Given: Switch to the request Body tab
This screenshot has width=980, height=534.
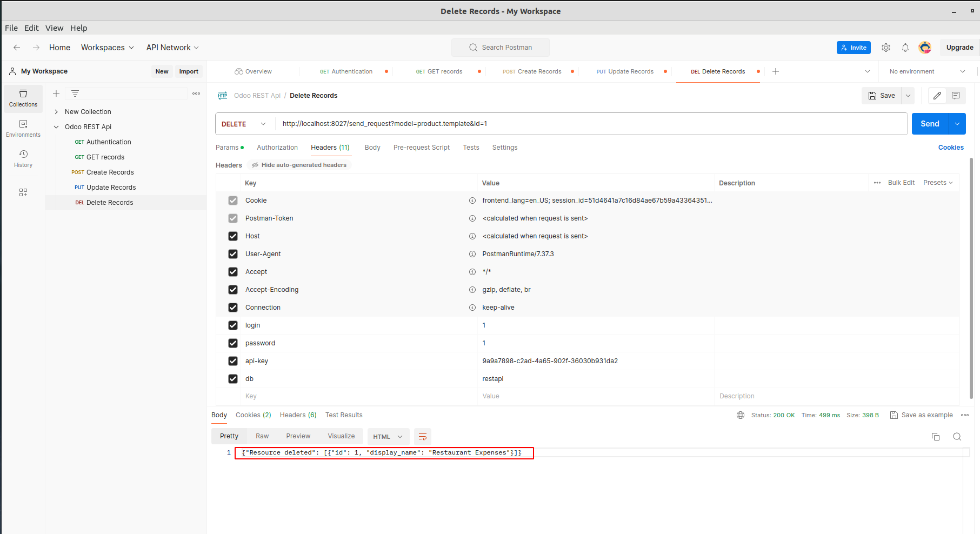Looking at the screenshot, I should [x=372, y=148].
